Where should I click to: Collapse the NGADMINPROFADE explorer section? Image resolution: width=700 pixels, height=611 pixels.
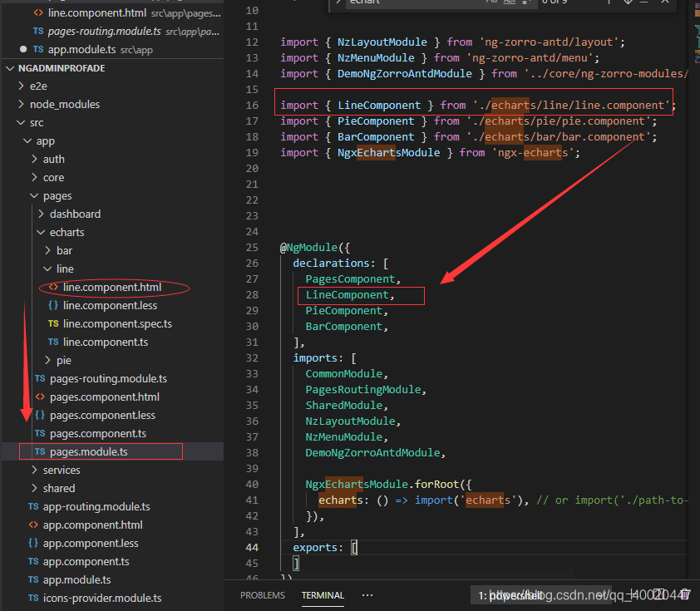10,68
